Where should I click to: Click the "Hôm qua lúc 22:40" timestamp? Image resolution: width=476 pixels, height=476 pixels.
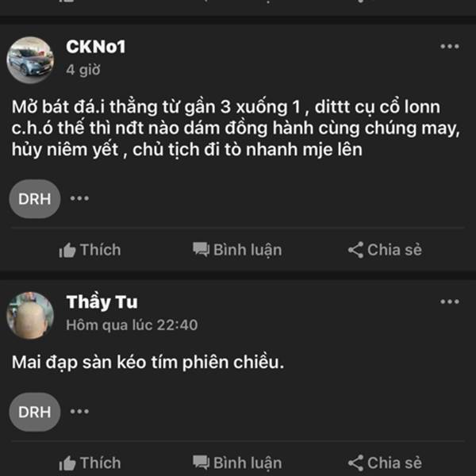pyautogui.click(x=132, y=324)
